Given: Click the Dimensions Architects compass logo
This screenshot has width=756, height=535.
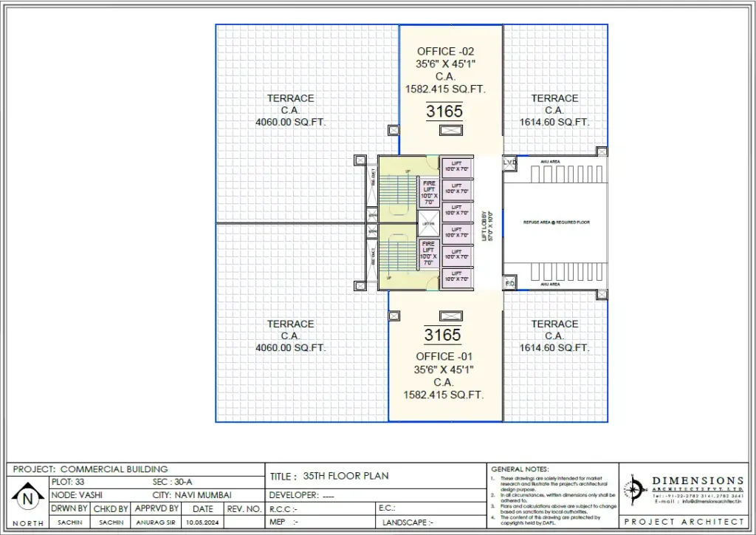Looking at the screenshot, I should tap(633, 489).
